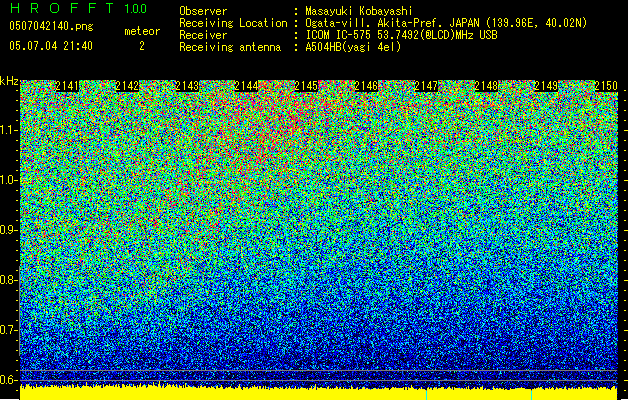Image resolution: width=629 pixels, height=400 pixels.
Task: Click the meteor label
Action: point(142,31)
